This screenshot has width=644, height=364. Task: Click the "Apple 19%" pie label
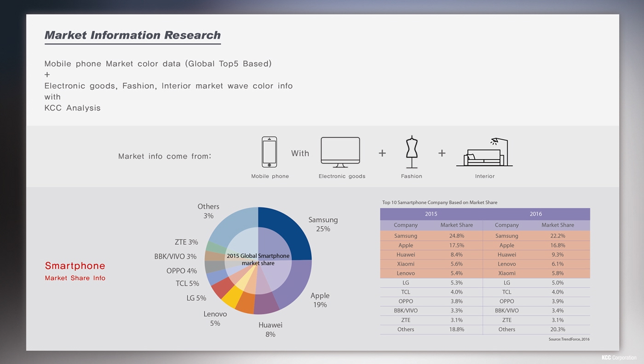coord(320,300)
